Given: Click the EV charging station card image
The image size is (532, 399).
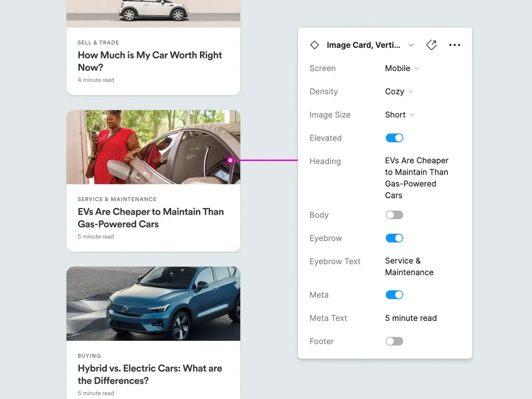Looking at the screenshot, I should 153,147.
